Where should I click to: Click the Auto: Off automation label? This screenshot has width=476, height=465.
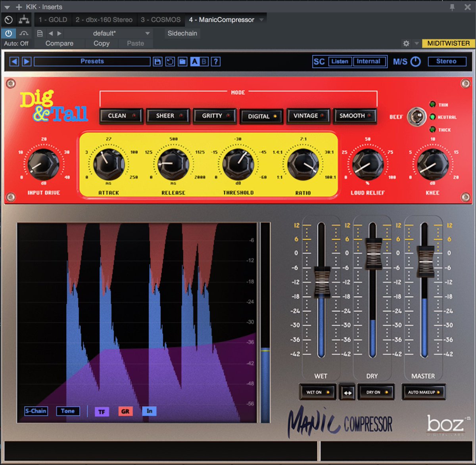pyautogui.click(x=16, y=43)
